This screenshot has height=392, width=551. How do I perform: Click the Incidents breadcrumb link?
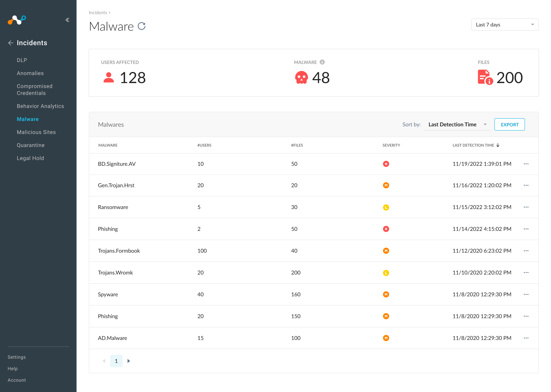click(x=98, y=13)
